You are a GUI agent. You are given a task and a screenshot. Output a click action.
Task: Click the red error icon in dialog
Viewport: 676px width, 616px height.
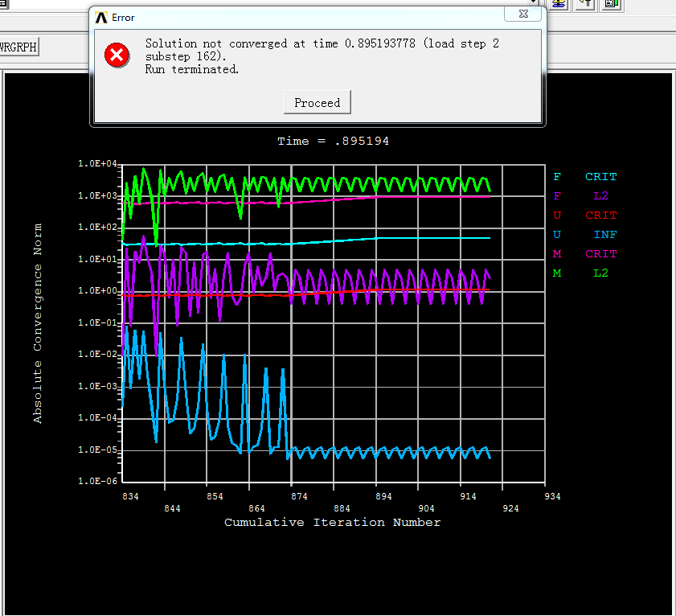[117, 55]
